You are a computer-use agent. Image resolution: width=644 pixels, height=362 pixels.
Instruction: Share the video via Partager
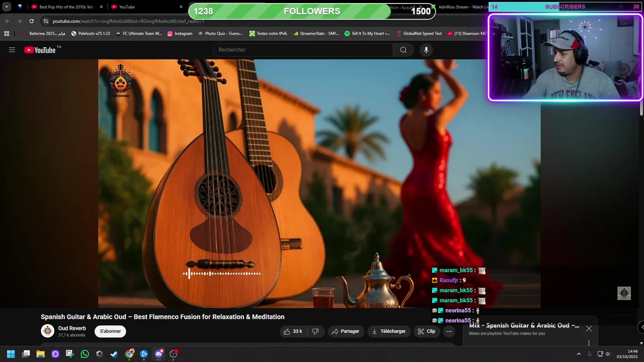[x=345, y=331]
